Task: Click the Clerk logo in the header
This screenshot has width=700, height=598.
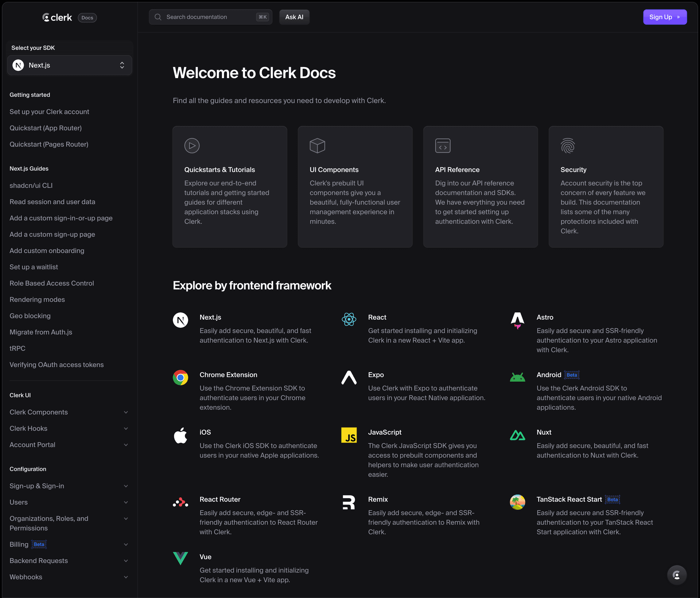Action: (57, 17)
